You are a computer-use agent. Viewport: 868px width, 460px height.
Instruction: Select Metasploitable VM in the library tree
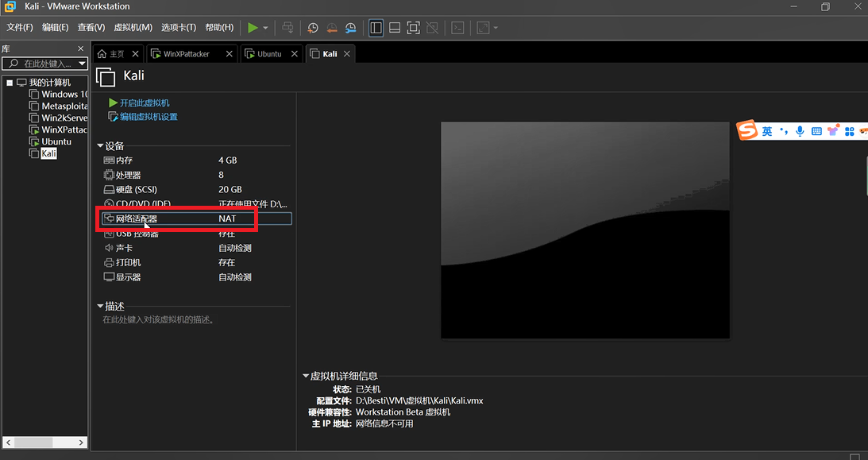(x=64, y=106)
